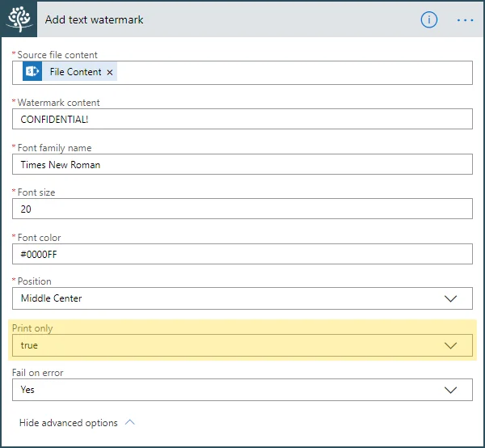Click the Yes value in Fail on error
This screenshot has width=485, height=448.
[28, 390]
